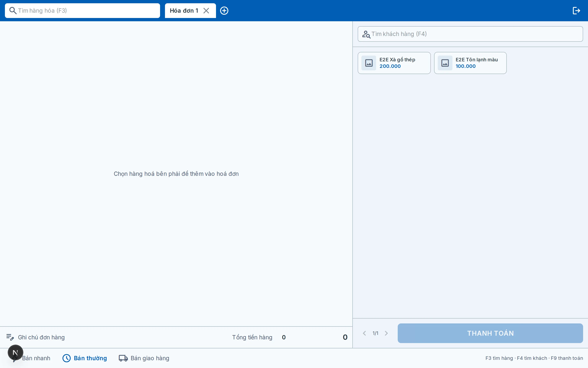Click the F3 F4 F9 shortcut hint text
588x368 pixels.
(534, 358)
